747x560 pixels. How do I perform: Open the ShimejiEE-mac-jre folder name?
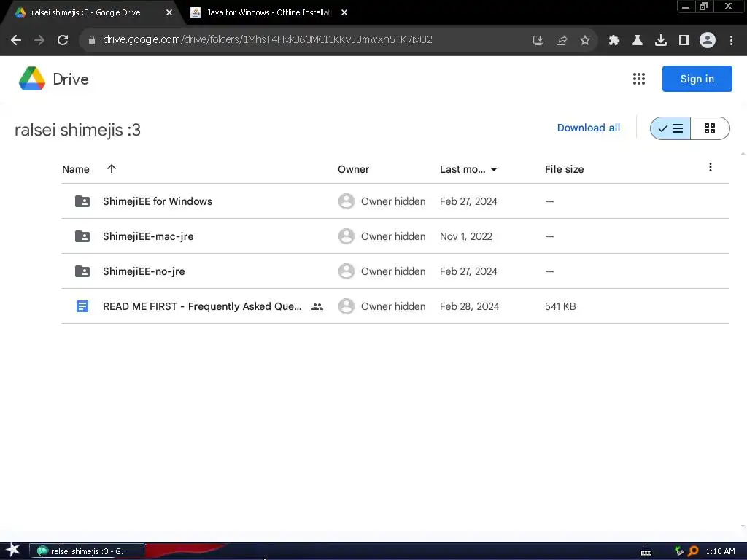[148, 236]
